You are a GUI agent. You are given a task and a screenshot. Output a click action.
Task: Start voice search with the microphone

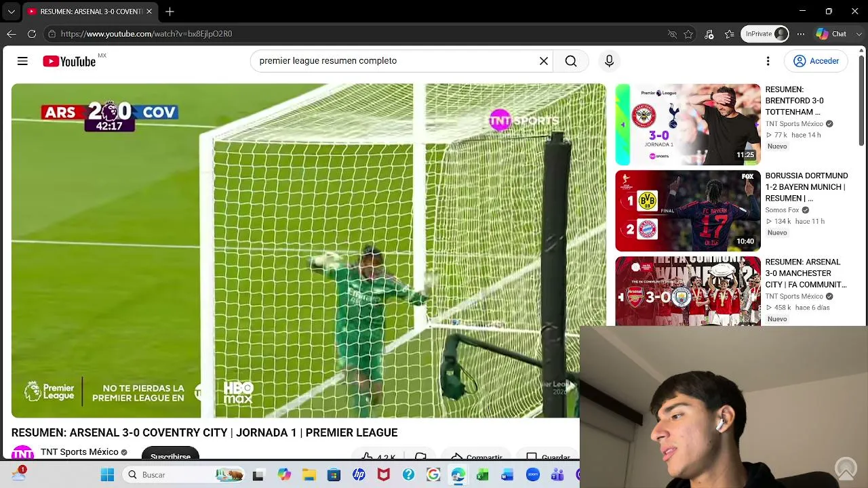(609, 61)
